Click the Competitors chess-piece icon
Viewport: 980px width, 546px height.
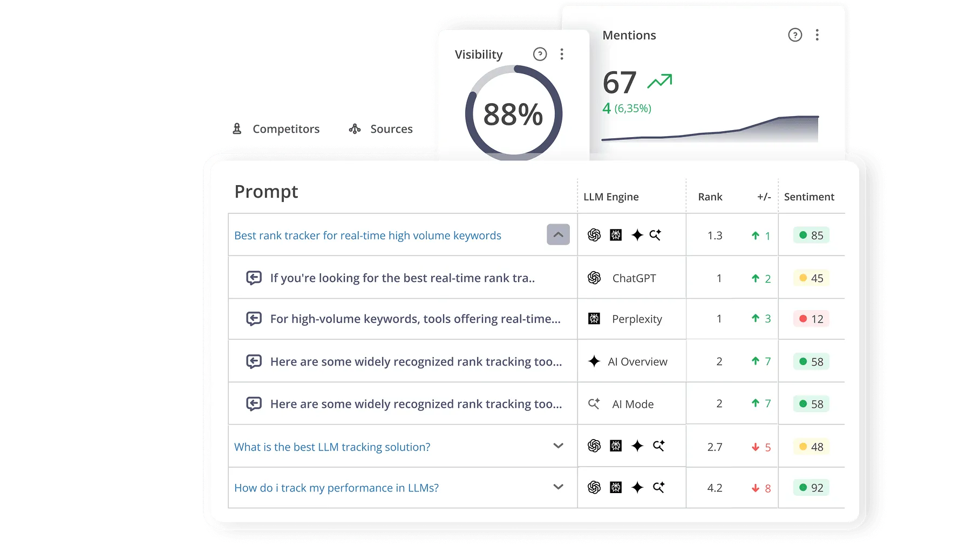pos(237,129)
